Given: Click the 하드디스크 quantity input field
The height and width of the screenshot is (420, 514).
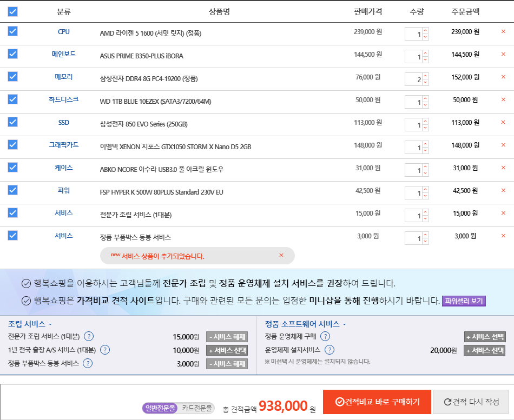Looking at the screenshot, I should coord(413,102).
